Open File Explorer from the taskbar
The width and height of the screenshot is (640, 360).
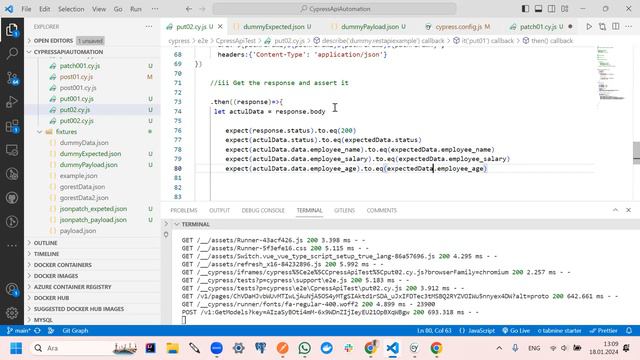coord(172,348)
